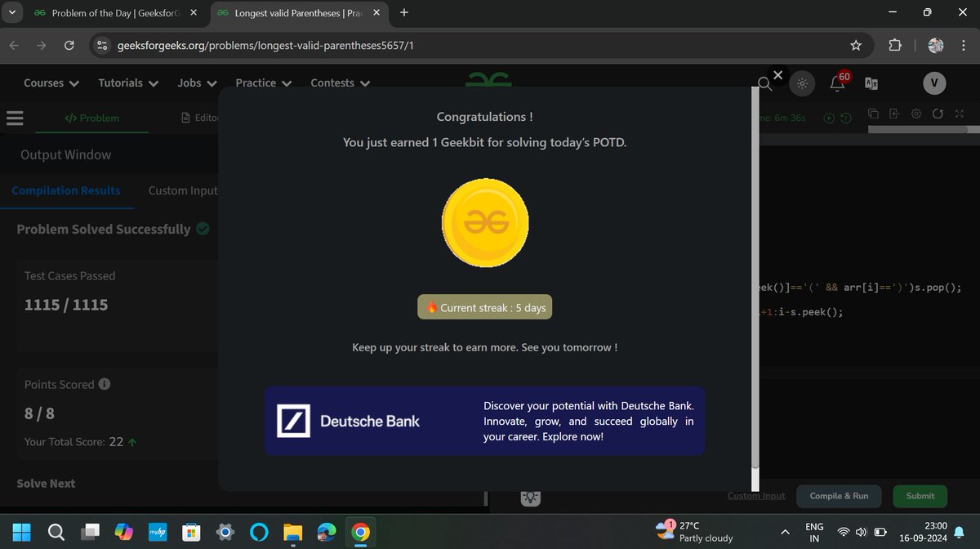
Task: Click the Compile & Run button
Action: [839, 496]
